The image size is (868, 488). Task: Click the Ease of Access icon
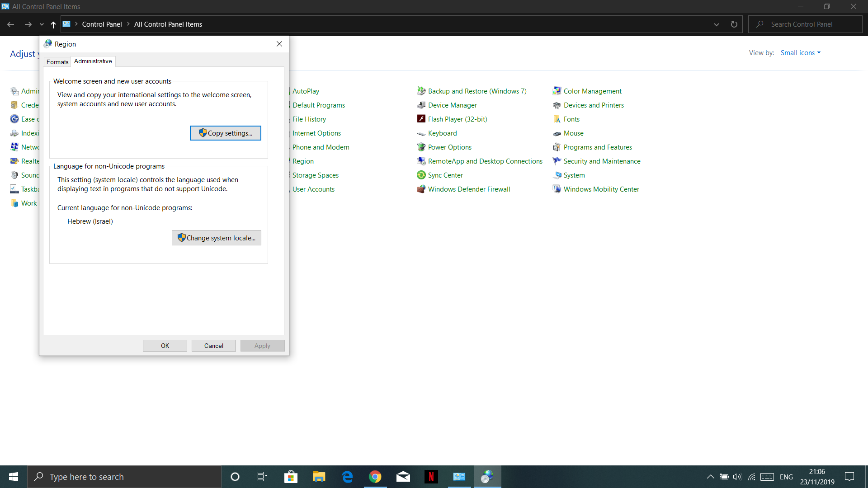coord(14,119)
